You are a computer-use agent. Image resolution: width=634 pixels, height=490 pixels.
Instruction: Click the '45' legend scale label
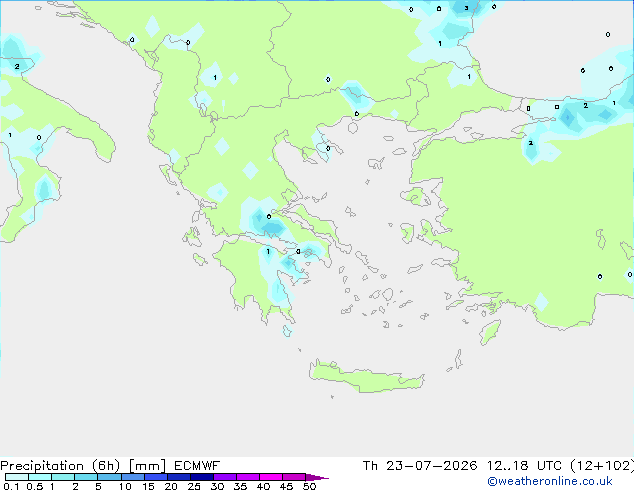click(x=286, y=486)
